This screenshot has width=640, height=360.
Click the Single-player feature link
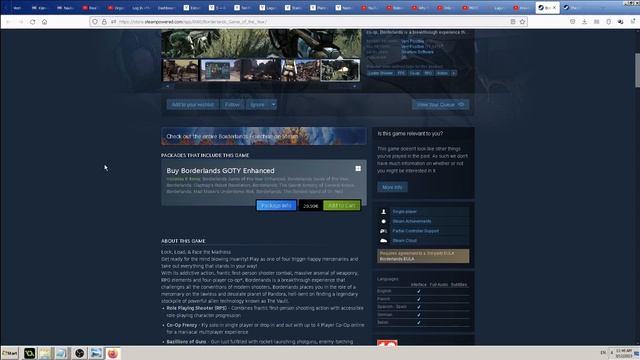tap(404, 211)
